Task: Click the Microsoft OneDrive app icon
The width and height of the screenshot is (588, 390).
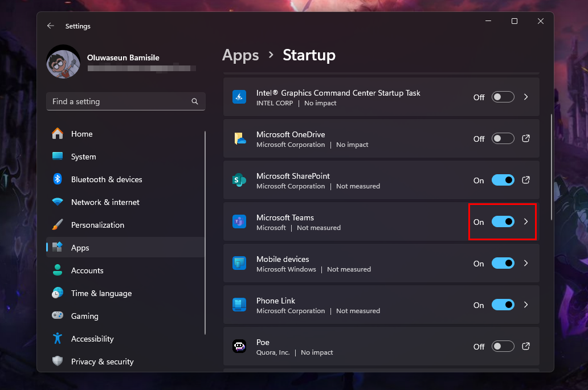Action: (x=239, y=138)
